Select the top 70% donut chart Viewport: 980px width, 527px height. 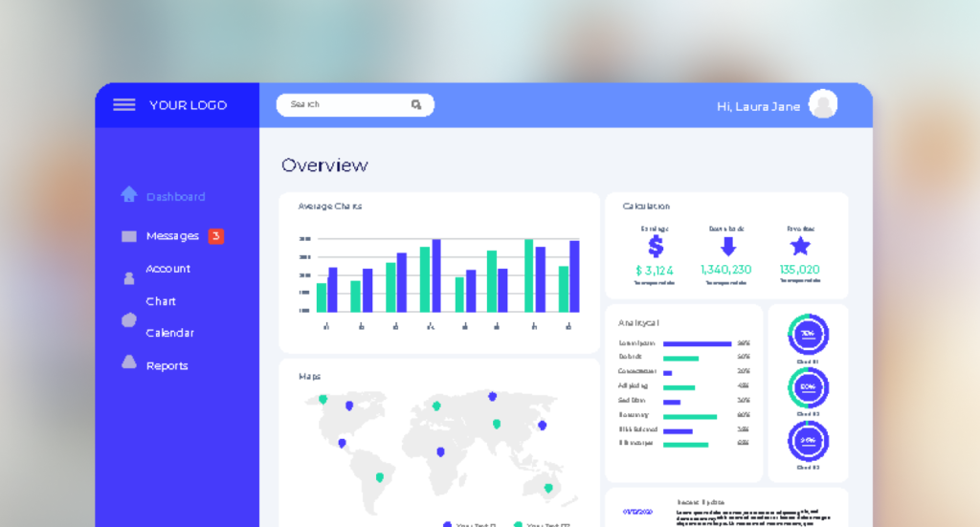point(808,335)
